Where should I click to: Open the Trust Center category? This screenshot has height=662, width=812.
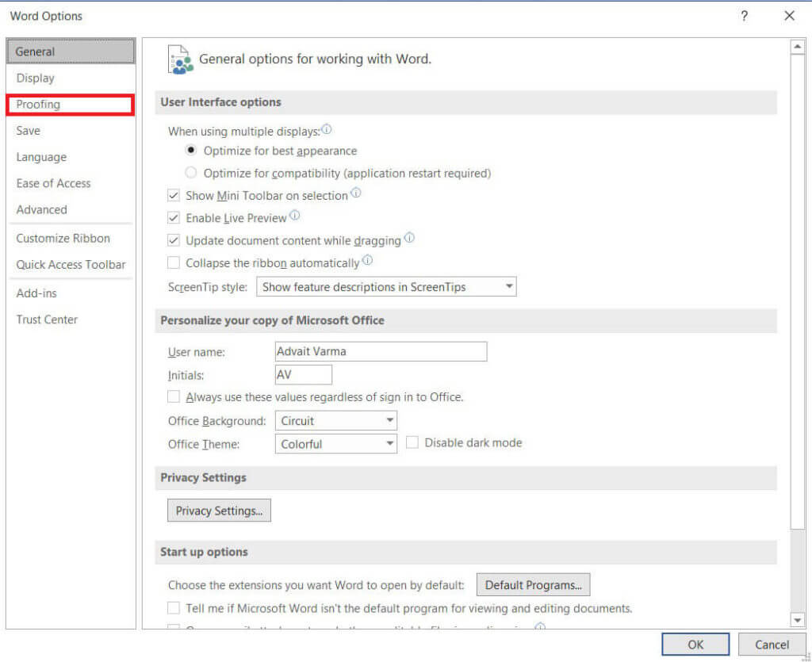71,320
